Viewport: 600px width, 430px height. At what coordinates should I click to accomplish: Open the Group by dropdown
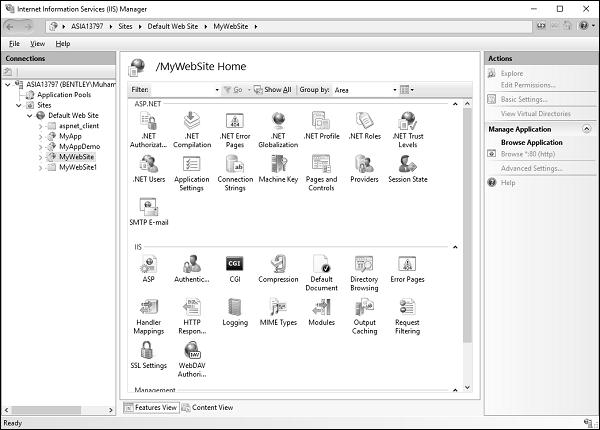364,90
